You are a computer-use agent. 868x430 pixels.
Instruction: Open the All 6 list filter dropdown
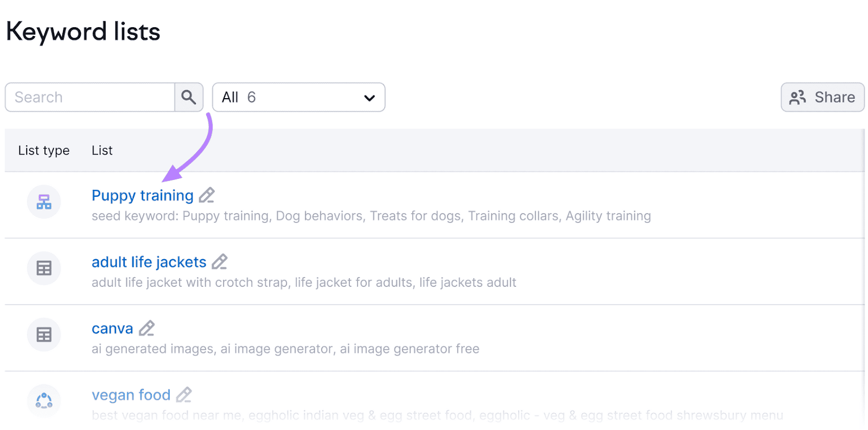click(x=298, y=97)
